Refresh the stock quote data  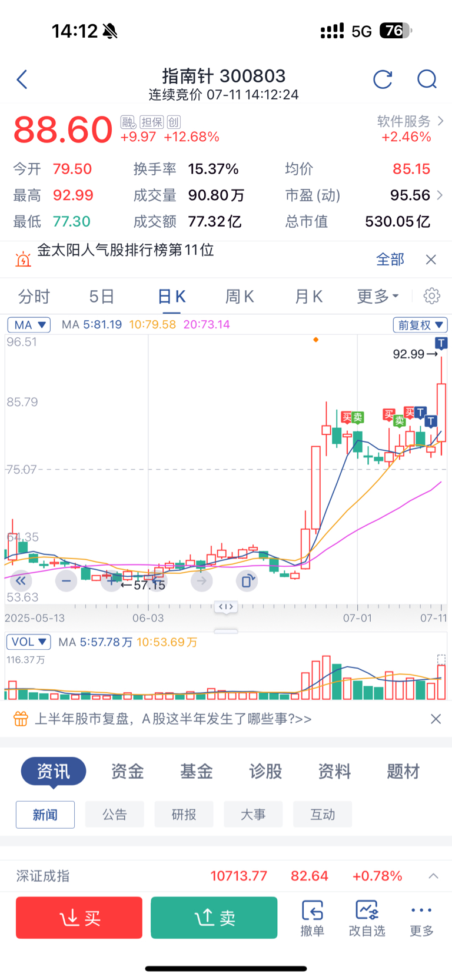tap(383, 79)
